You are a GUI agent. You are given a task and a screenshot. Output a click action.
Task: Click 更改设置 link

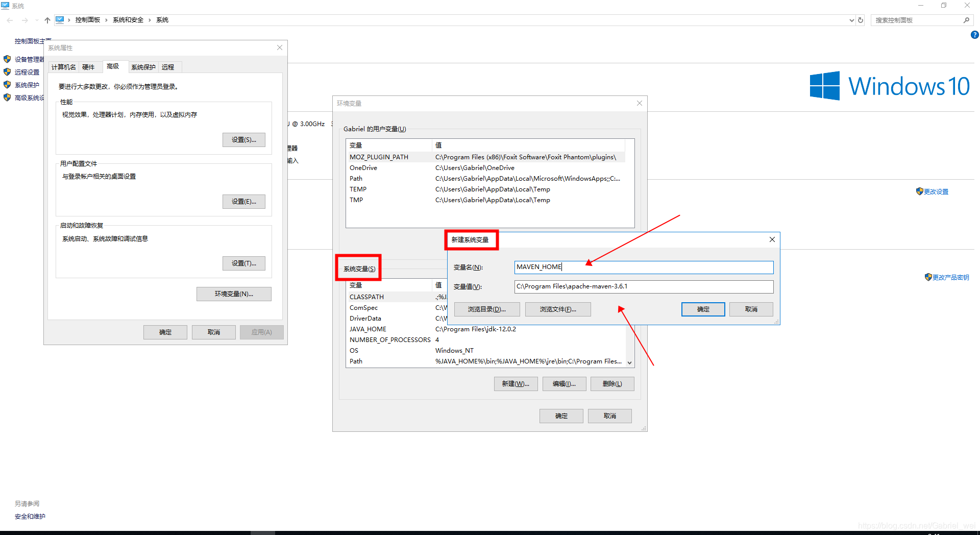[936, 192]
